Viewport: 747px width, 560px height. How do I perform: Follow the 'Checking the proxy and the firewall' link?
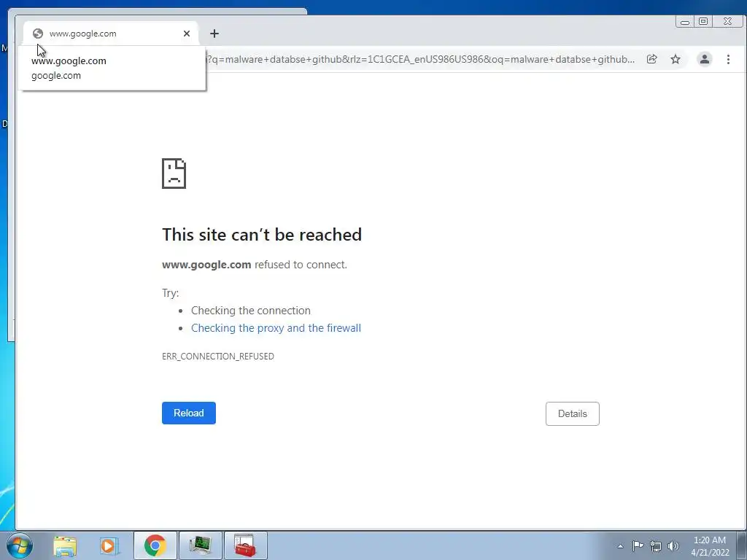pyautogui.click(x=276, y=328)
